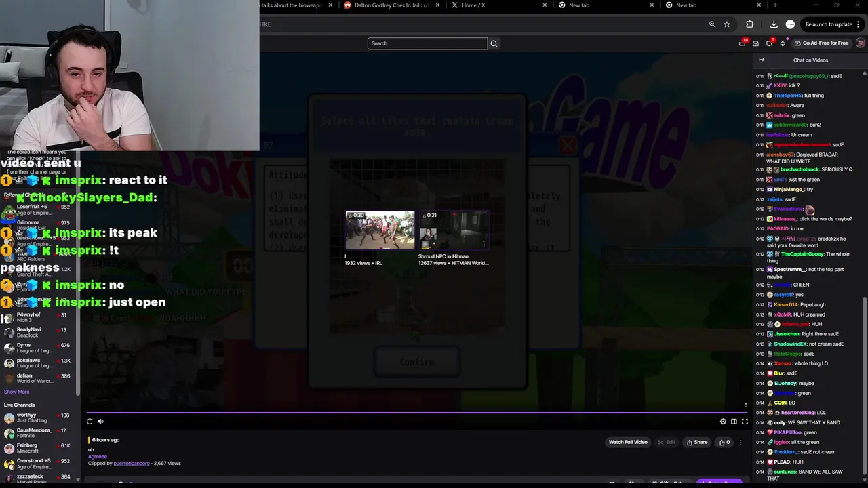
Task: Click suntunes username in chat
Action: click(786, 472)
